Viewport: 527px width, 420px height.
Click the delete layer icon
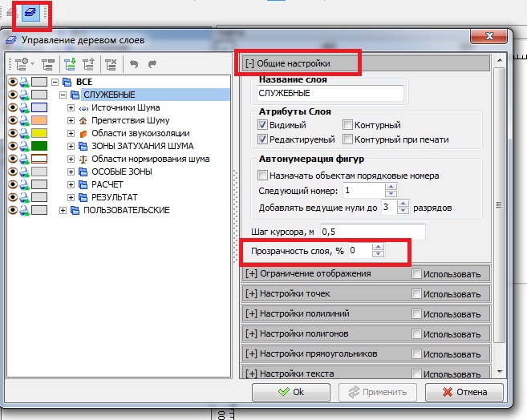(111, 65)
